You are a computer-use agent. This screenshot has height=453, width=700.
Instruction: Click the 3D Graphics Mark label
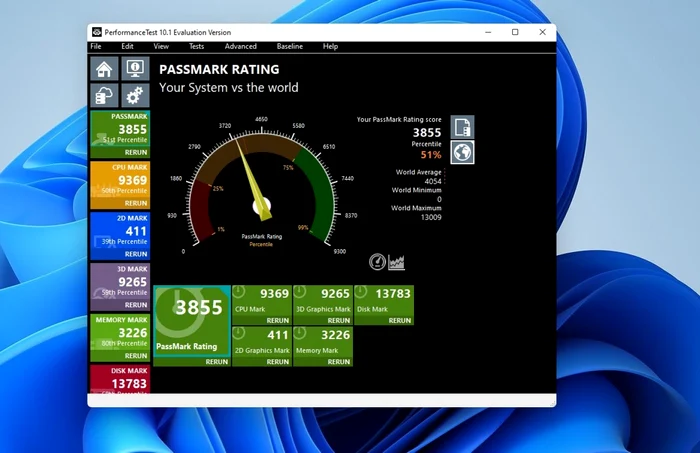click(323, 309)
